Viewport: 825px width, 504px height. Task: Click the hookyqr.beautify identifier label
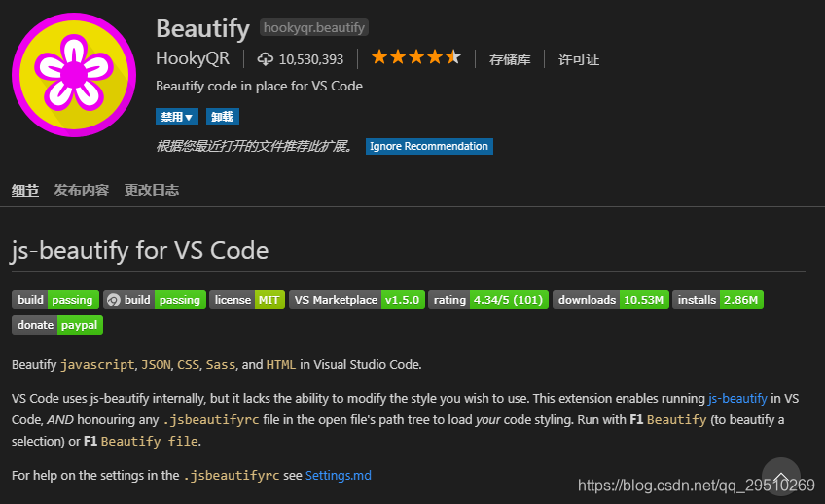click(x=314, y=28)
